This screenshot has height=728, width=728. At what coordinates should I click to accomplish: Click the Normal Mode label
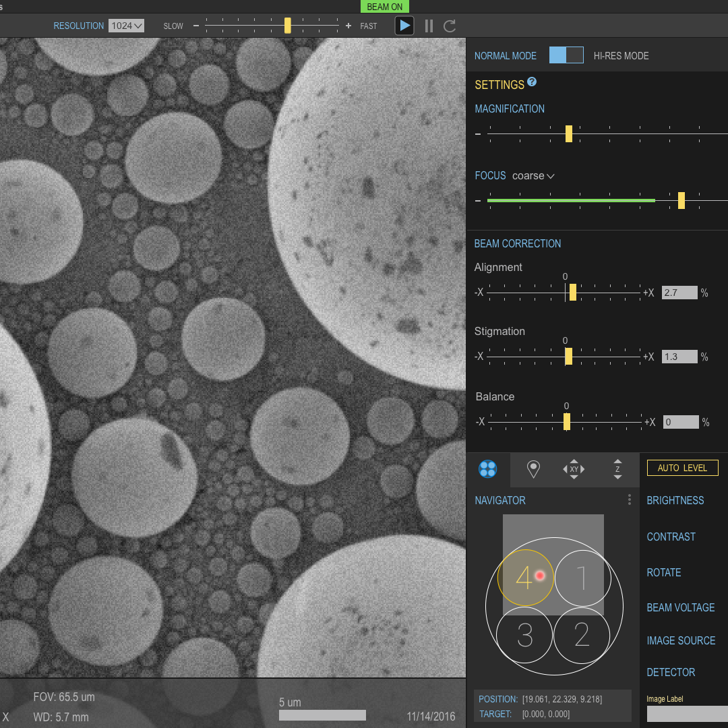505,56
